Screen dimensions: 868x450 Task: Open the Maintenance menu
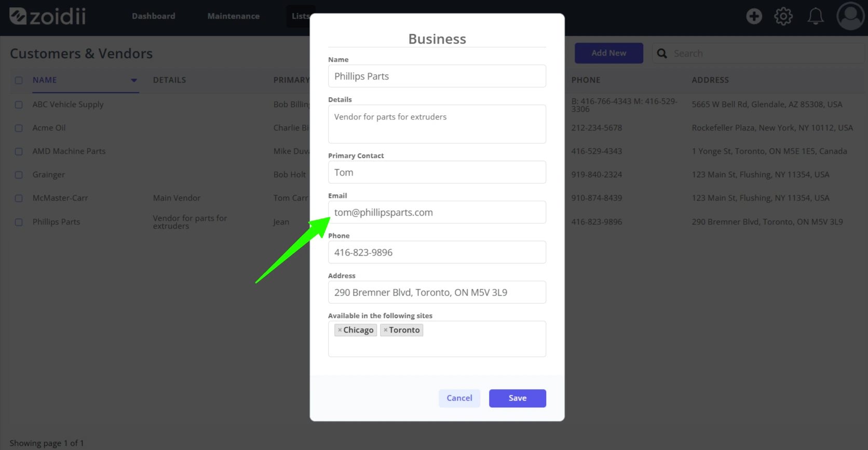pos(234,16)
